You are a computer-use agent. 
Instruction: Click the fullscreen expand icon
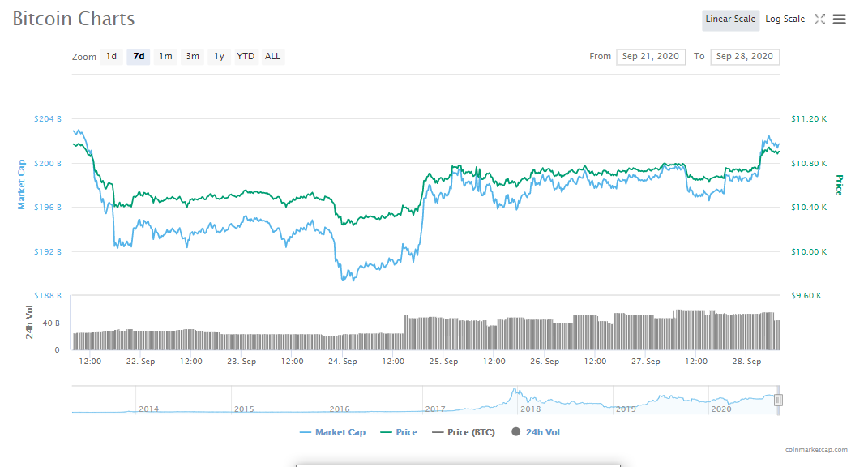click(819, 19)
